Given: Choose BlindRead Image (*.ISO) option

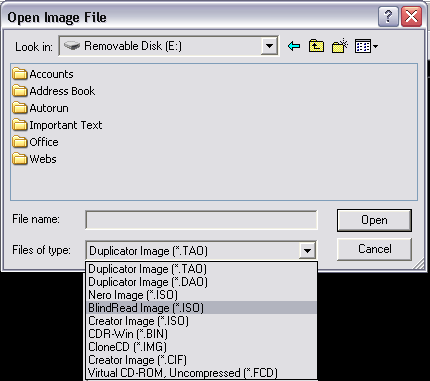Looking at the screenshot, I should [x=201, y=308].
